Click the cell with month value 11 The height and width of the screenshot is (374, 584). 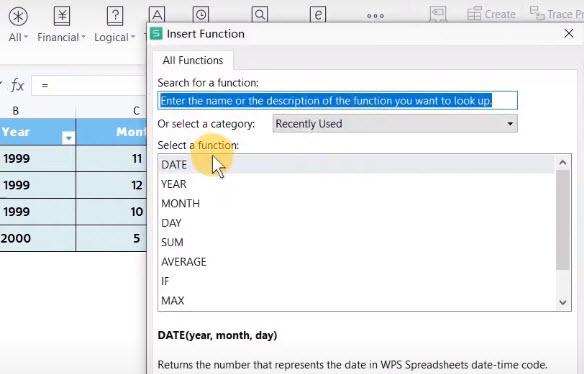pyautogui.click(x=111, y=159)
